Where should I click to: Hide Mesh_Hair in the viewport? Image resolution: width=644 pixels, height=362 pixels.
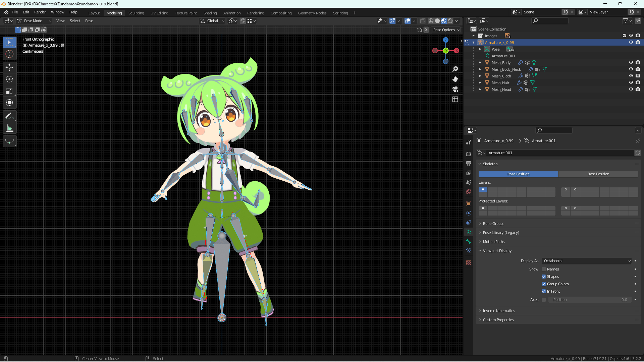pos(631,82)
